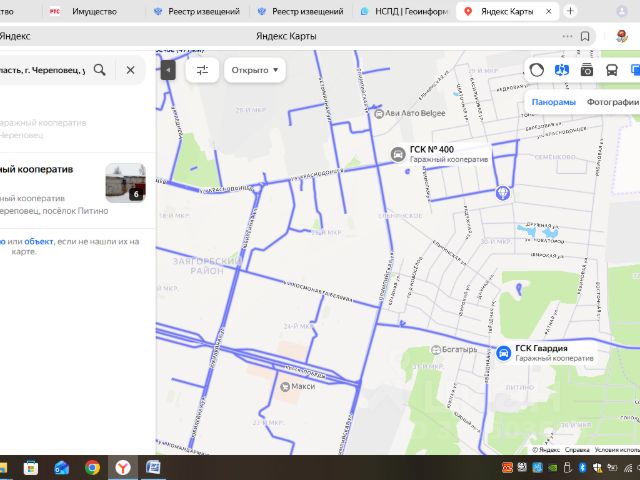Open the battery status tray icon
The image size is (640, 480).
point(613,468)
